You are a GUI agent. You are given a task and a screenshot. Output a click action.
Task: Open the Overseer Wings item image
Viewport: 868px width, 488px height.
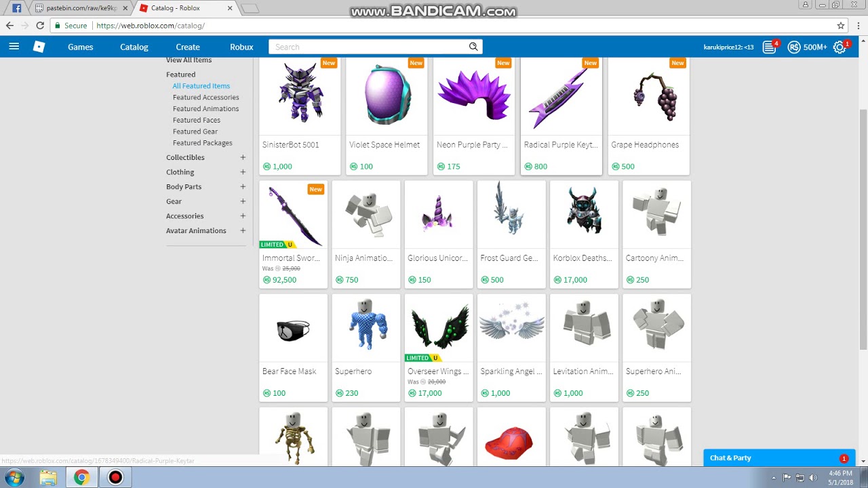coord(439,328)
